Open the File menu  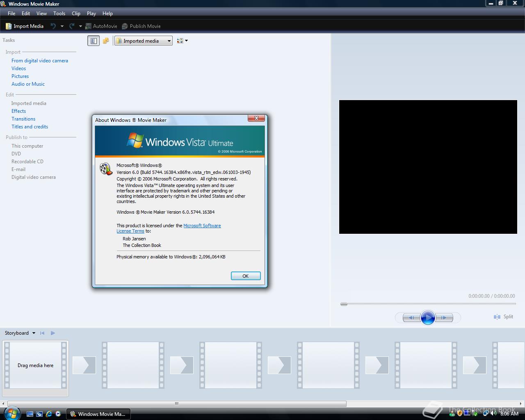tap(11, 13)
